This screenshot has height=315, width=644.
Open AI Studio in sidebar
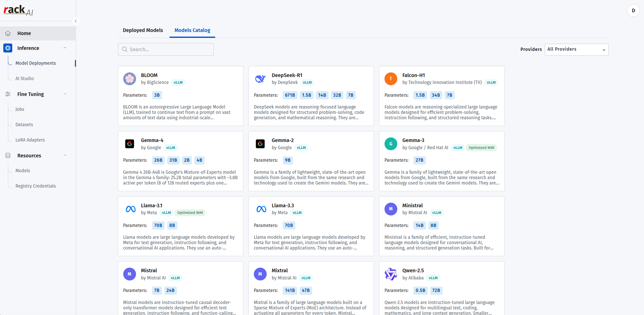click(x=25, y=79)
